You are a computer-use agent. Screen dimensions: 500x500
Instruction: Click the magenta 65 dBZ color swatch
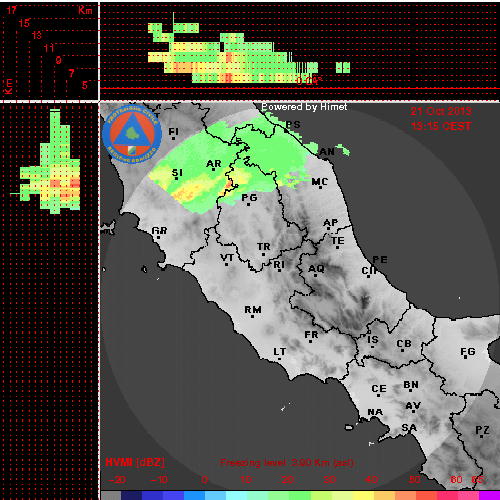pos(489,496)
